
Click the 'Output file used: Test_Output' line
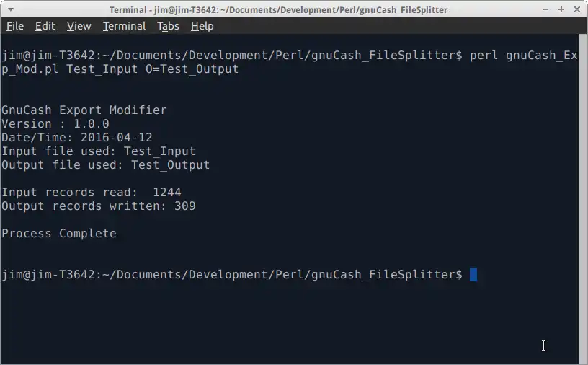(106, 165)
